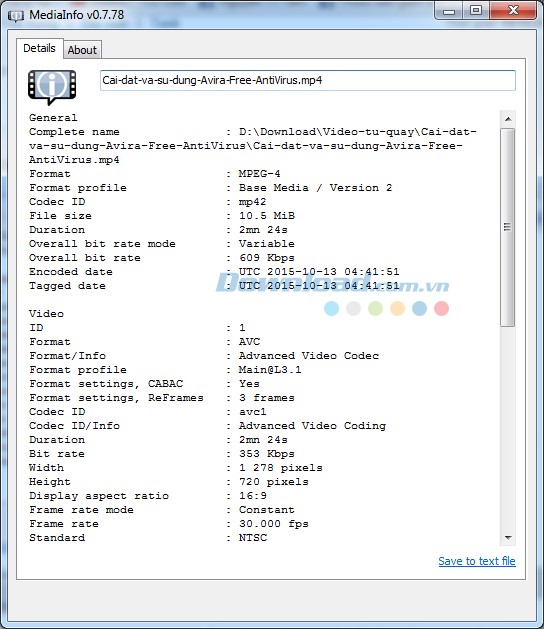Maximize the MediaInfo window
Viewport: 544px width, 629px height.
click(x=476, y=11)
